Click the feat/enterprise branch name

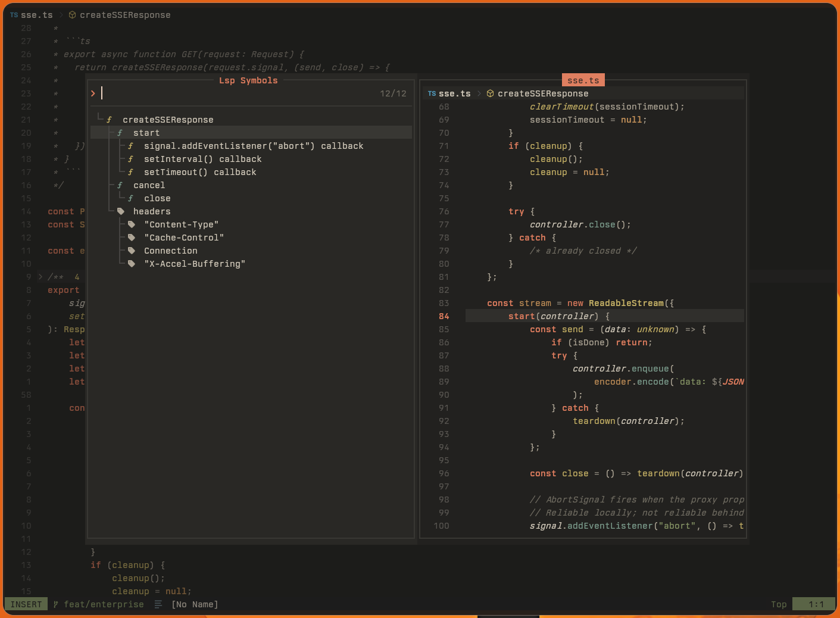click(x=104, y=604)
